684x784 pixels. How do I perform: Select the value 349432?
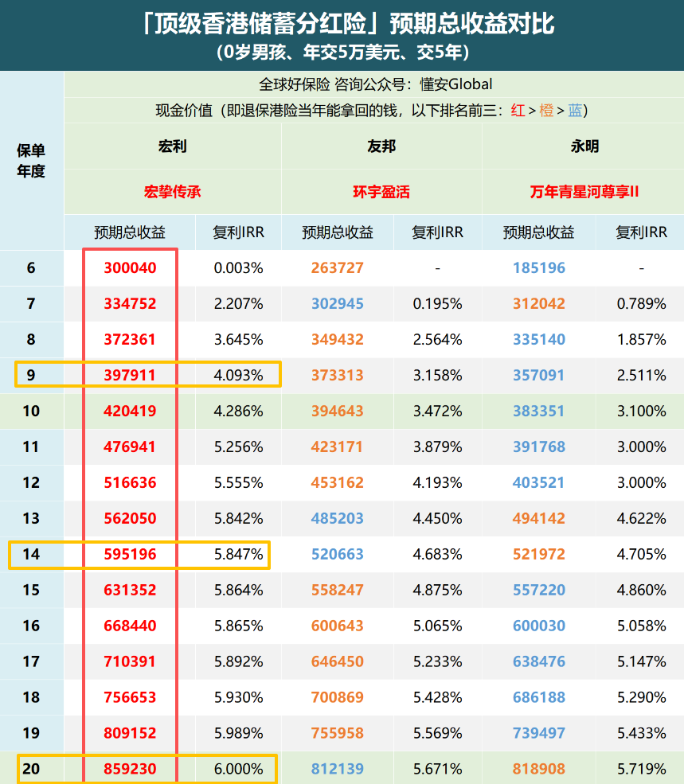(338, 340)
